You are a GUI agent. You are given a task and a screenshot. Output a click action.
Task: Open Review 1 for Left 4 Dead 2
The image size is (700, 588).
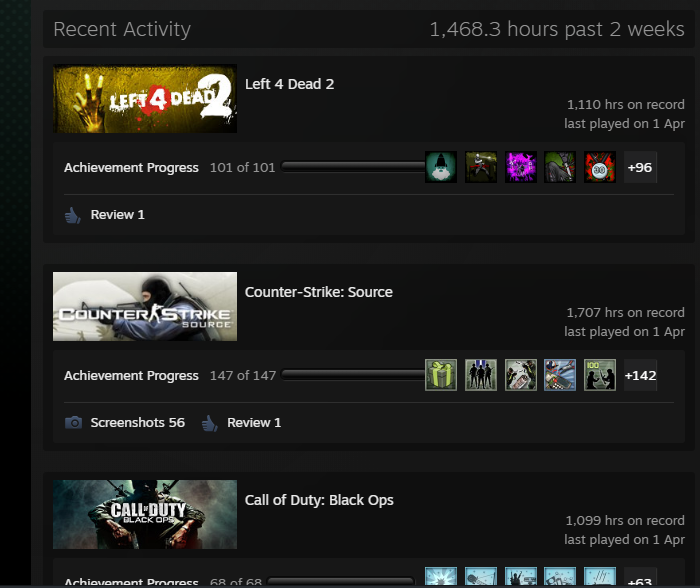click(117, 215)
